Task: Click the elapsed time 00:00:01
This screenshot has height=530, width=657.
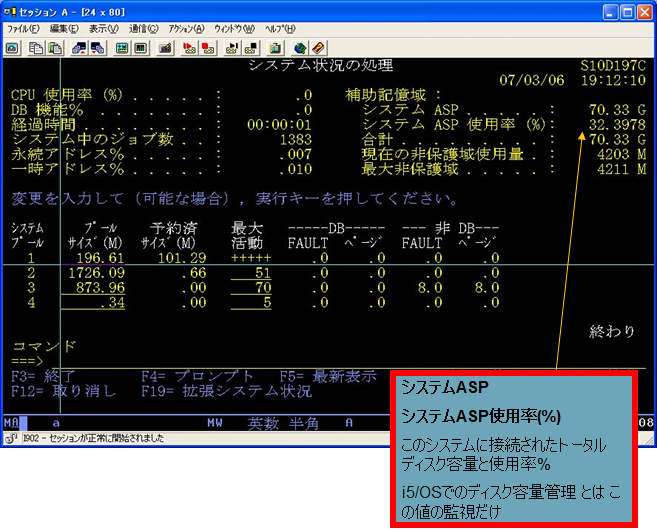Action: click(279, 125)
